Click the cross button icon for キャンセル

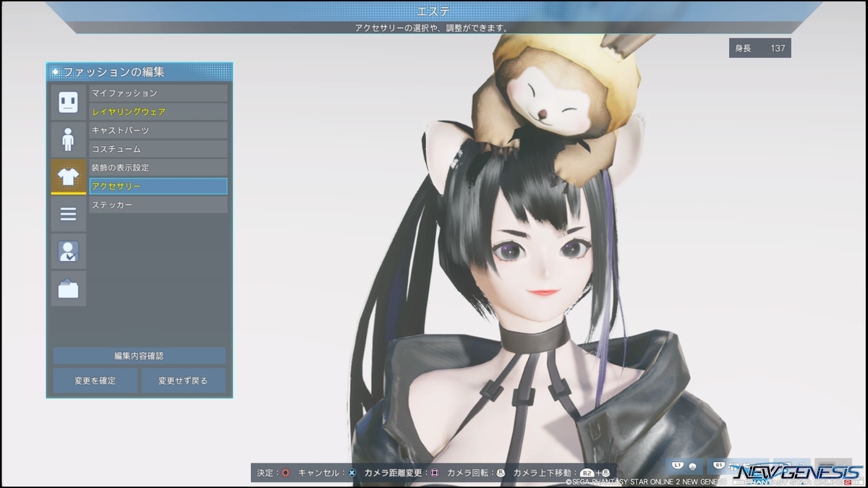tap(352, 473)
